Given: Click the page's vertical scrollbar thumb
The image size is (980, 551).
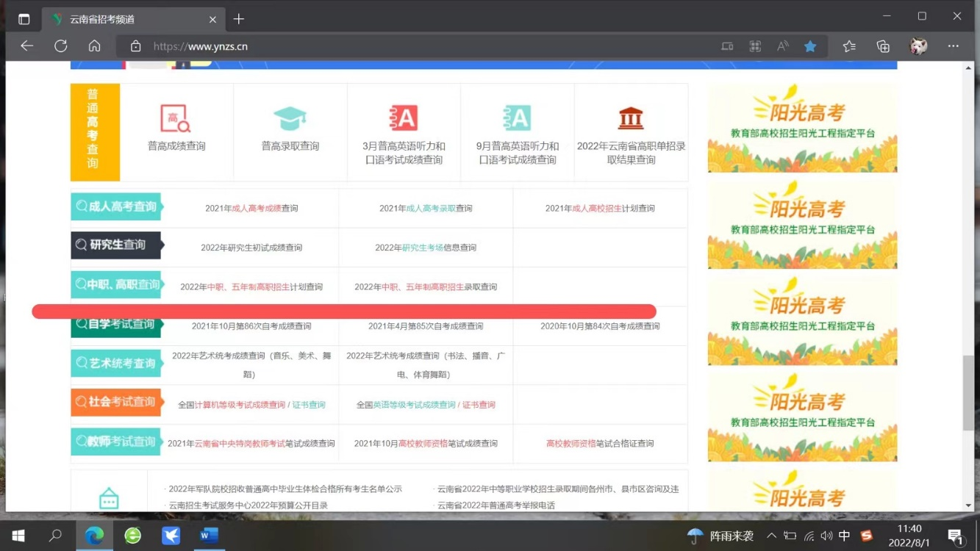Looking at the screenshot, I should pyautogui.click(x=968, y=393).
